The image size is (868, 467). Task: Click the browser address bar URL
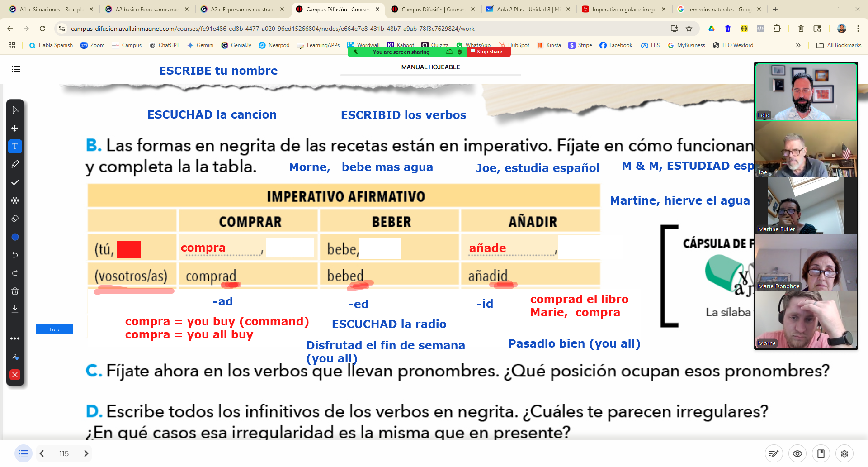point(273,29)
